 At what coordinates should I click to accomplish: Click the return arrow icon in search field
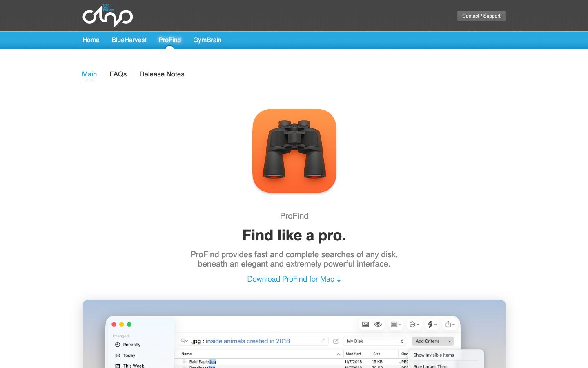click(323, 341)
